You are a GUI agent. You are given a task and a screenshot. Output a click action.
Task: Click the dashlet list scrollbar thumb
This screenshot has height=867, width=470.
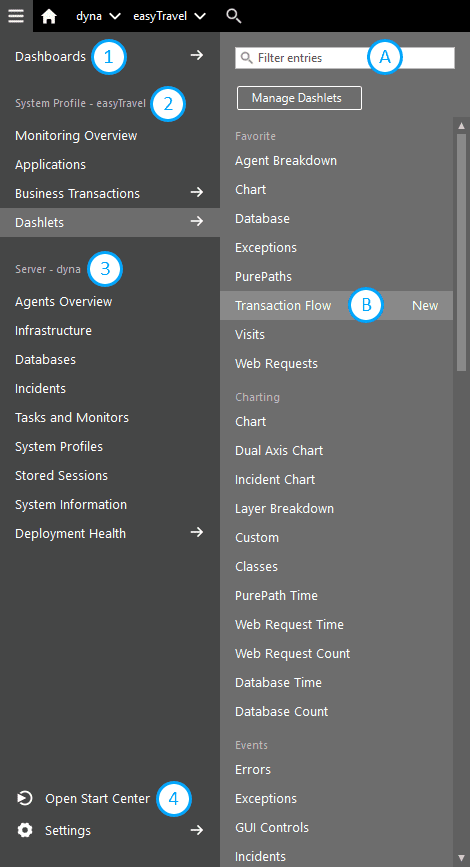462,252
